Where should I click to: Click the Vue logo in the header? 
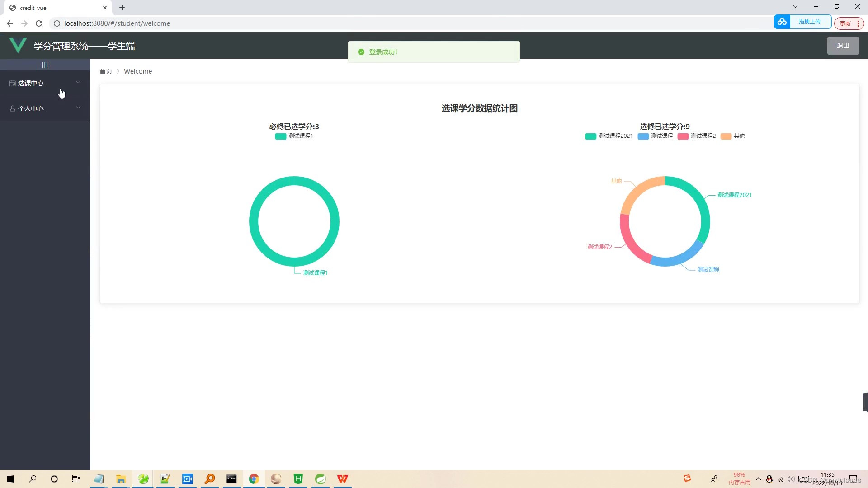tap(18, 45)
